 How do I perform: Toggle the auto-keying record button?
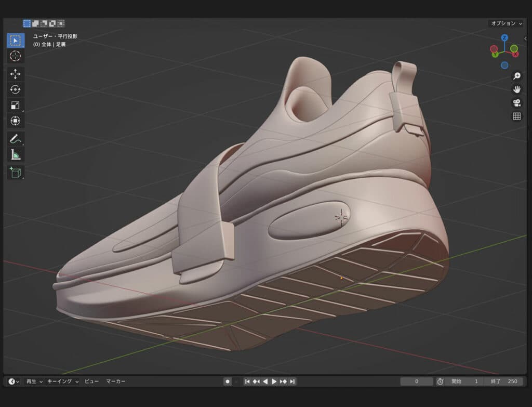tap(228, 382)
